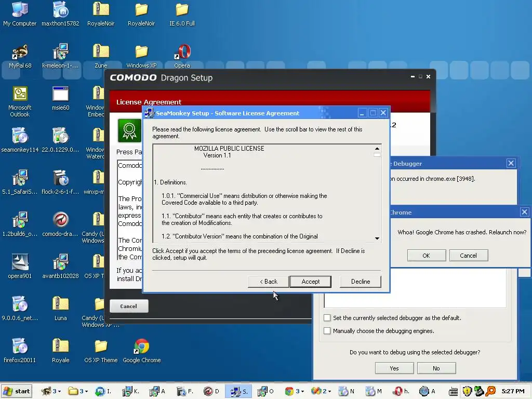532x399 pixels.
Task: Open the Luna zip archive
Action: point(60,308)
